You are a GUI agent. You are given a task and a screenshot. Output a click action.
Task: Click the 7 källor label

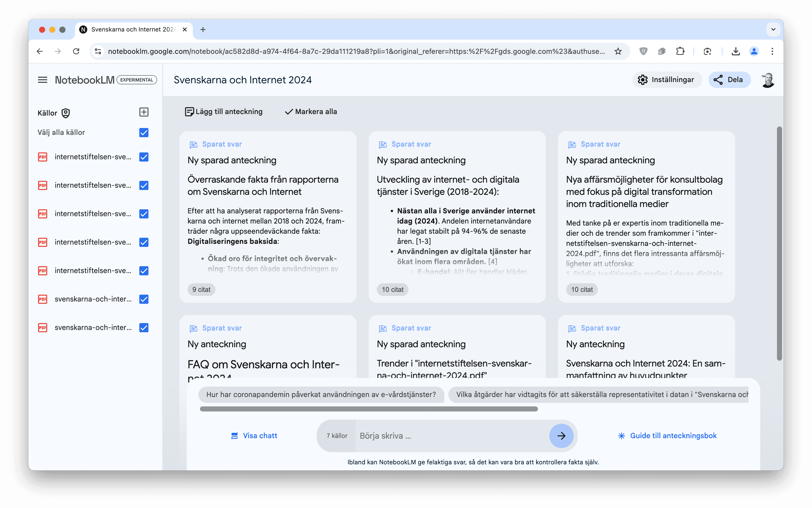337,436
